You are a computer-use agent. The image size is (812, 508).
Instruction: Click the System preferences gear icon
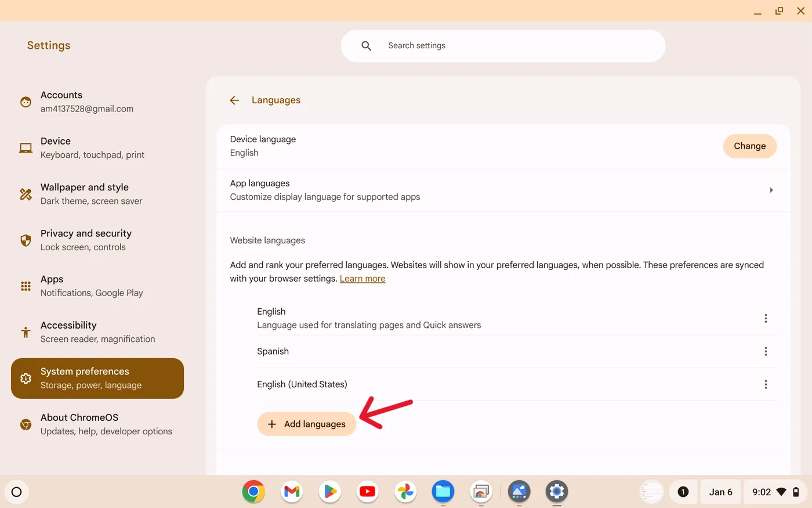[x=26, y=379]
